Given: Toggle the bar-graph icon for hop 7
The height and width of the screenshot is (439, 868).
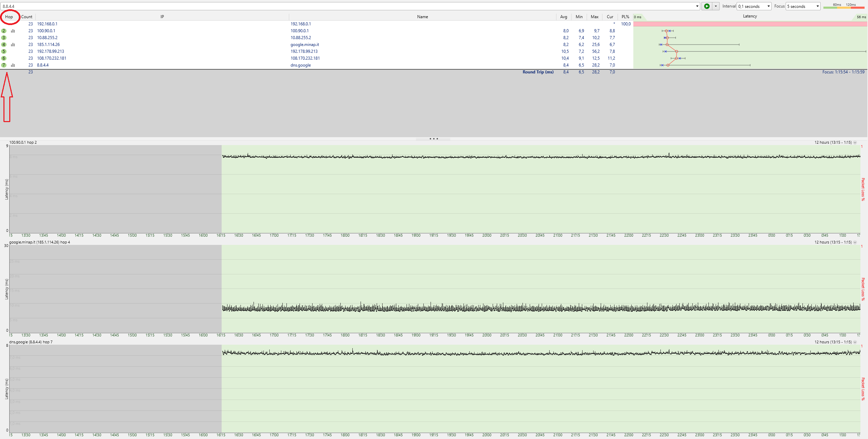Looking at the screenshot, I should pos(13,65).
